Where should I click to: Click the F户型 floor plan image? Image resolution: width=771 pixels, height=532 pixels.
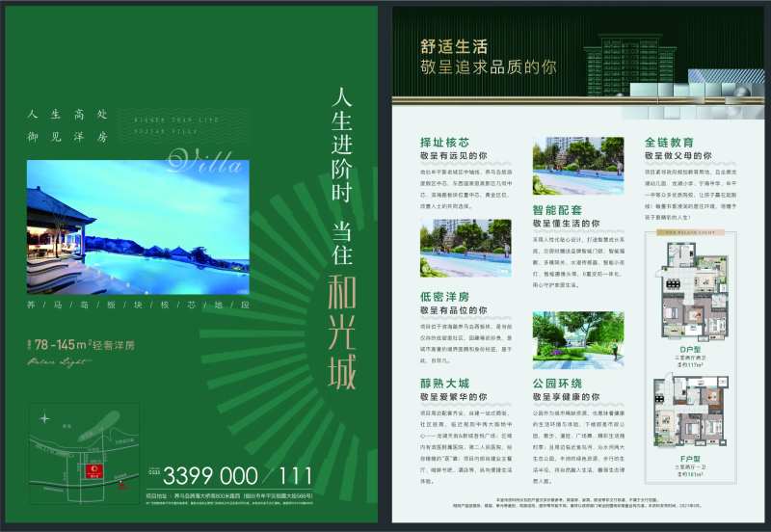pos(690,411)
